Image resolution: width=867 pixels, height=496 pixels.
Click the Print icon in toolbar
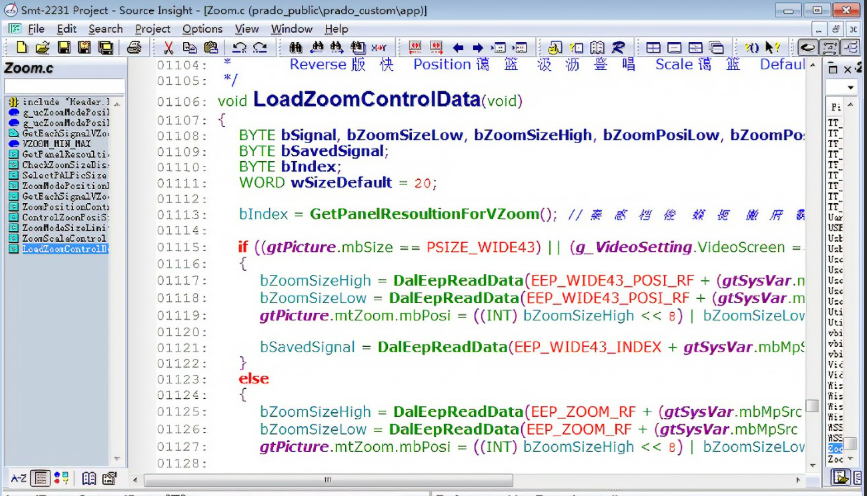click(133, 47)
